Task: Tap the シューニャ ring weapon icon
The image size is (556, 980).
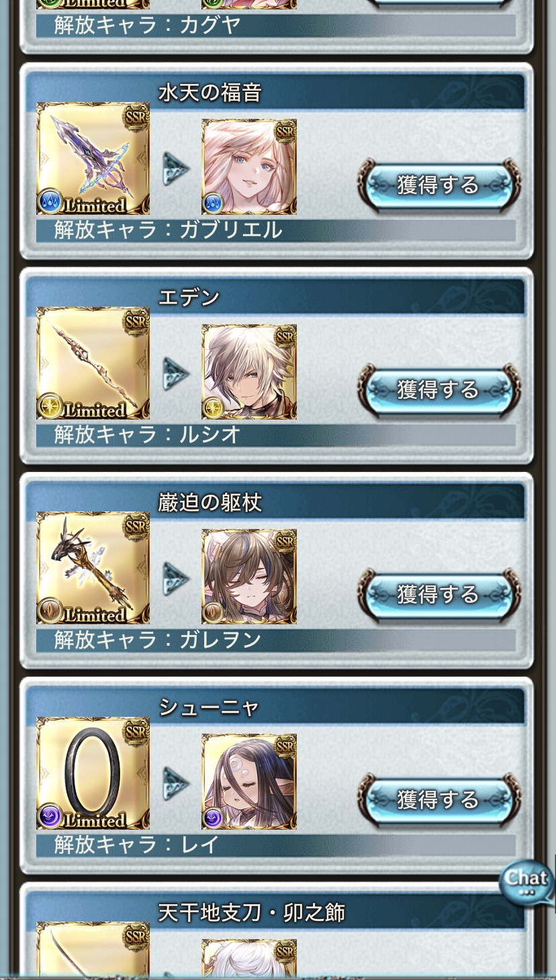Action: pyautogui.click(x=93, y=773)
